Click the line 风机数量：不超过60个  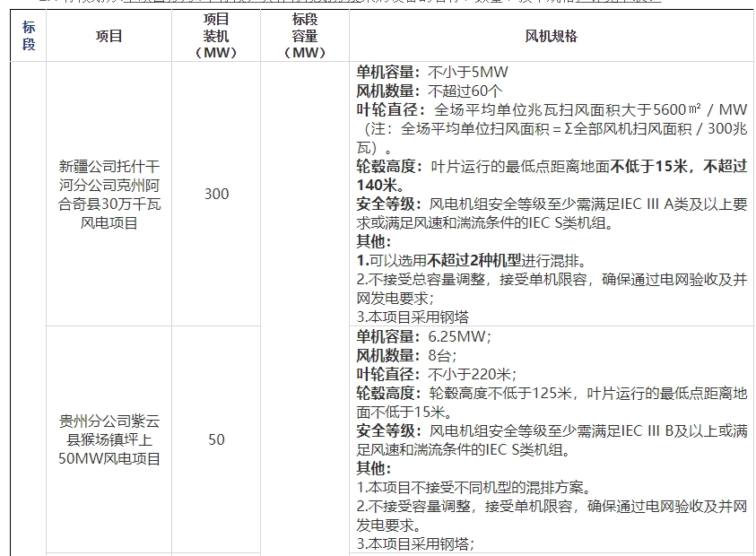click(430, 91)
